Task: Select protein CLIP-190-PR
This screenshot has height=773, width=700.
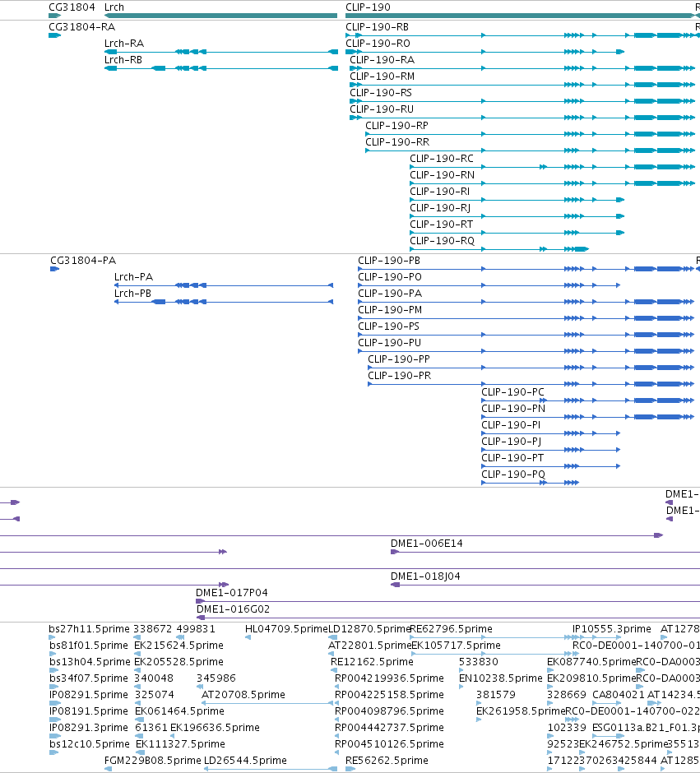Action: coord(399,376)
